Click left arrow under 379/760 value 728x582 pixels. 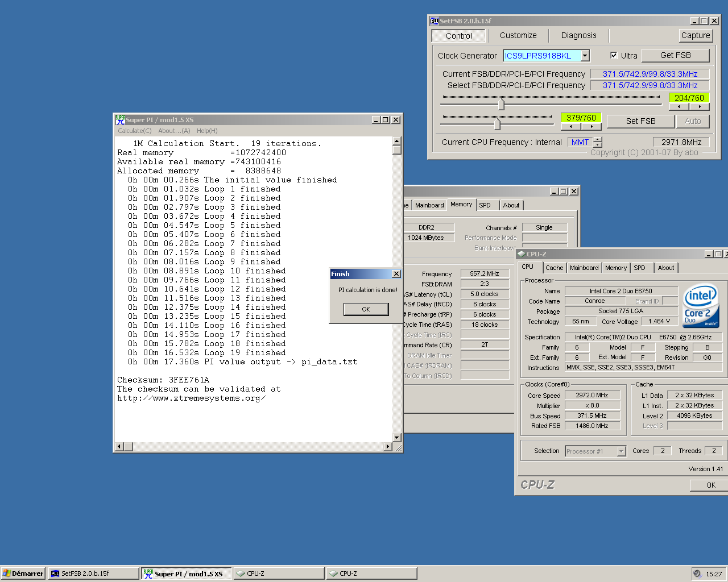coord(571,126)
